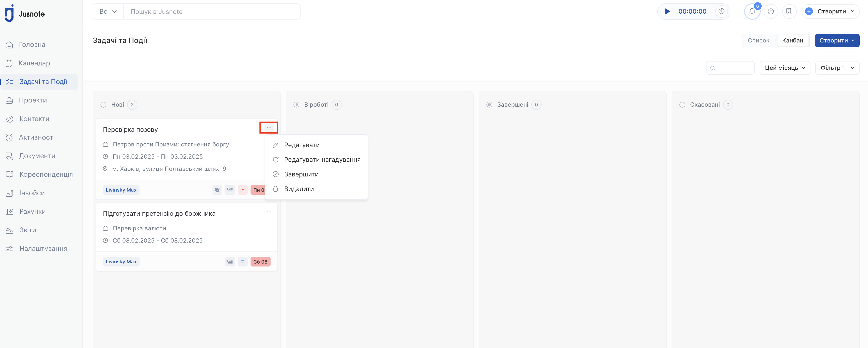Screen dimensions: 868x348
Task: Click date Сб 08.02.2025 - Сб 08.02.2025
Action: coord(158,240)
